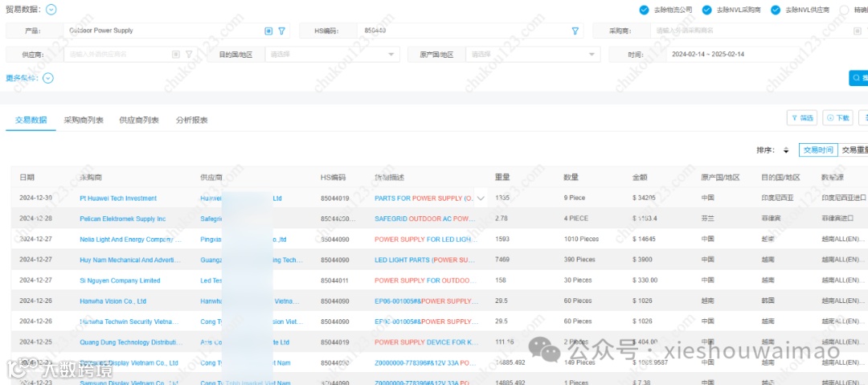Click the 采购商 column header
The width and height of the screenshot is (868, 385).
91,178
